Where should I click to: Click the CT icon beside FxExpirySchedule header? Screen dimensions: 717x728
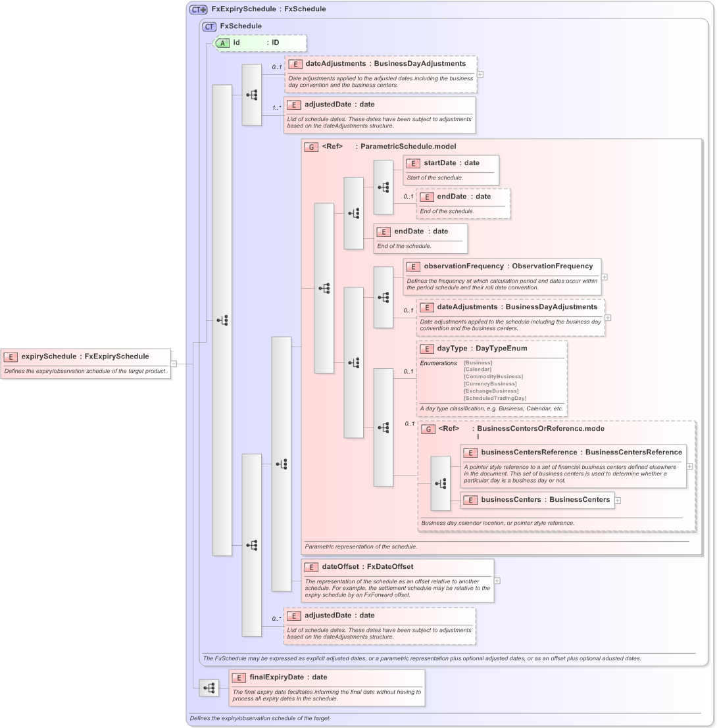pyautogui.click(x=199, y=9)
